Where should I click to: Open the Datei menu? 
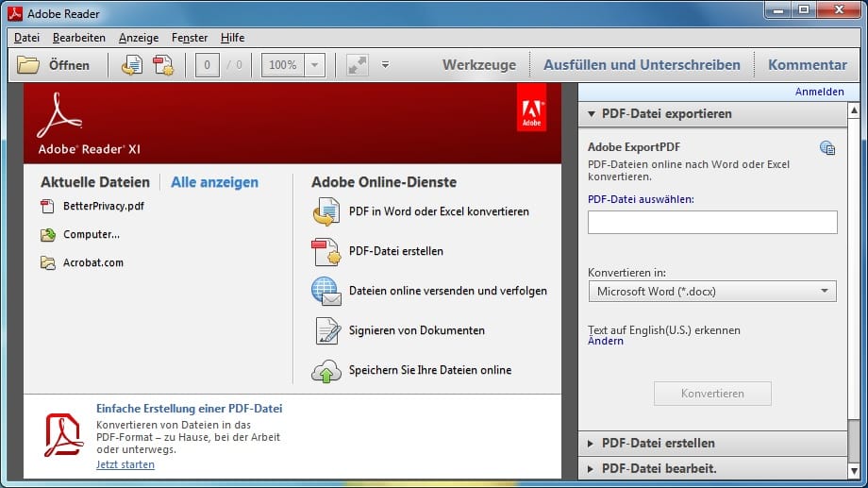click(26, 38)
